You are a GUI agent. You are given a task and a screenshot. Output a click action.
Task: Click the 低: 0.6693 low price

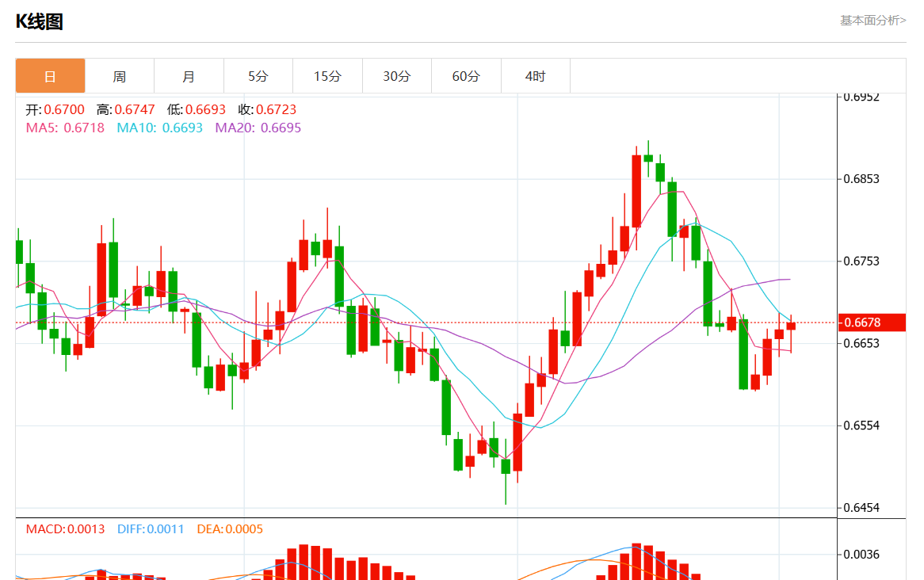(197, 109)
